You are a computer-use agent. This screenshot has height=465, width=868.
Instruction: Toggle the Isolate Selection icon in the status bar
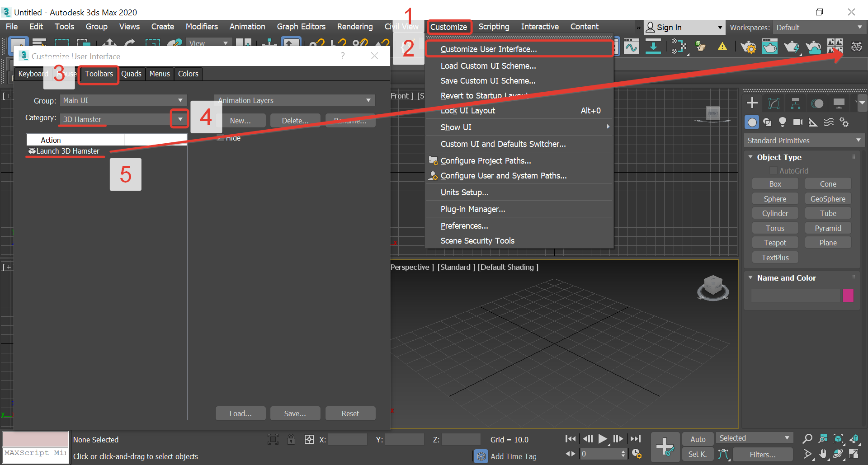point(273,439)
